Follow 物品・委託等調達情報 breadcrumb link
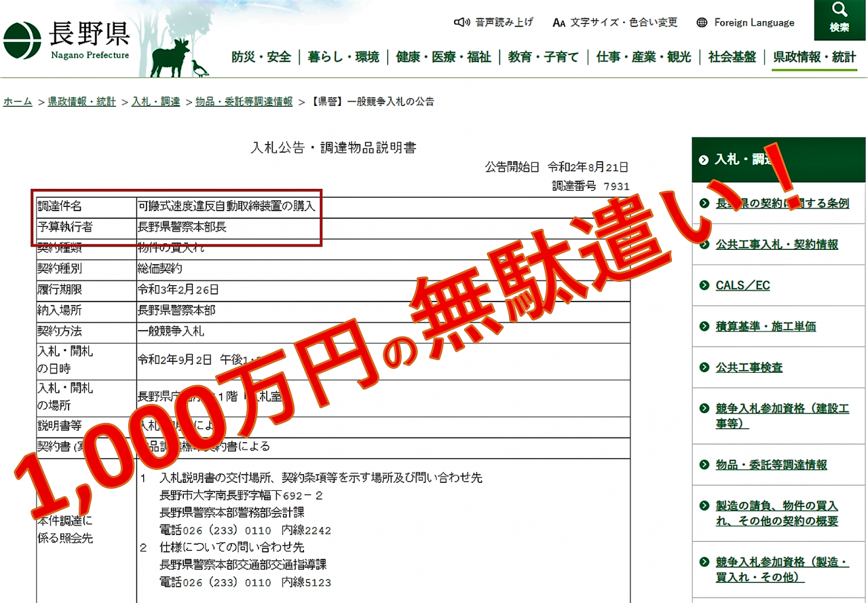 click(244, 102)
